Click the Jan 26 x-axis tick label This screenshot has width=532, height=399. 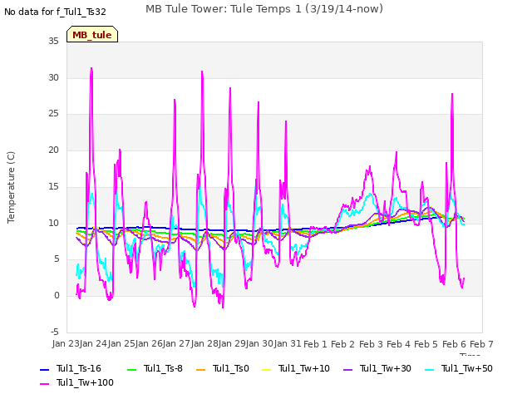(149, 343)
